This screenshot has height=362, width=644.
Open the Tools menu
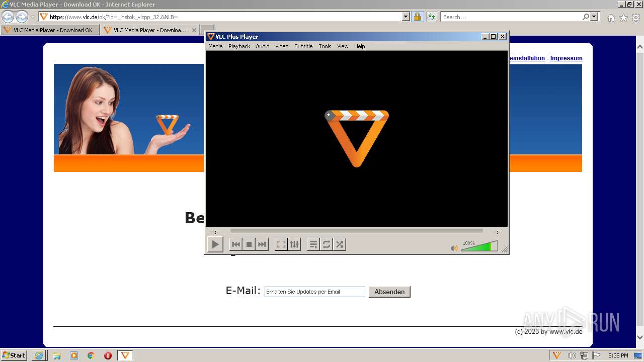click(x=325, y=46)
